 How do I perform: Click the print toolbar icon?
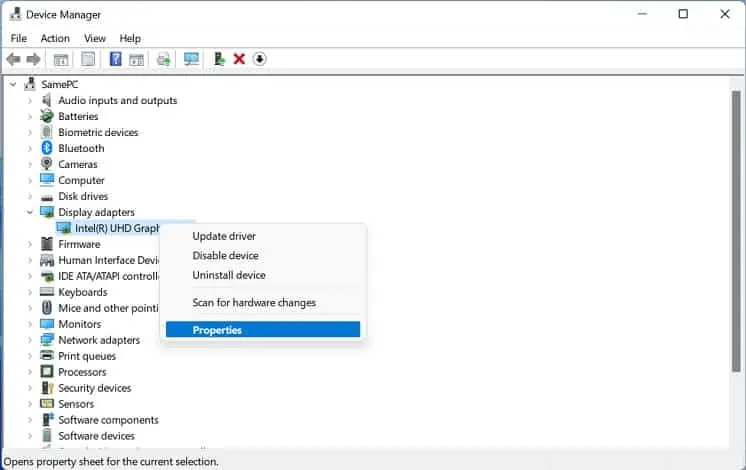[x=163, y=59]
